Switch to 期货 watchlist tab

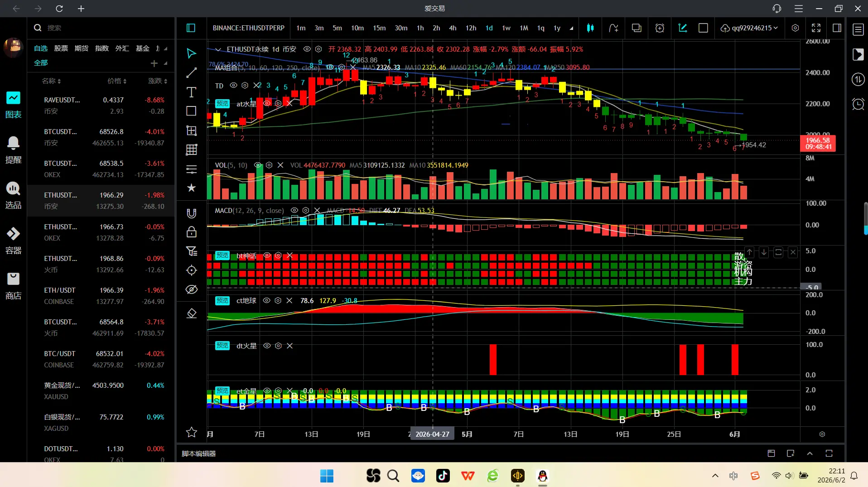[x=82, y=48]
